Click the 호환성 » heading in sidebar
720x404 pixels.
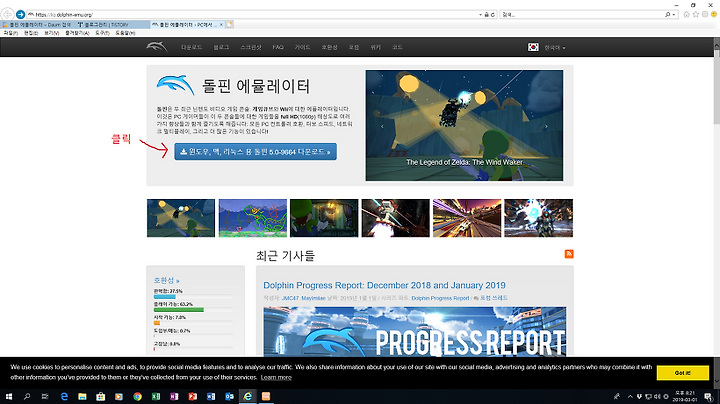pyautogui.click(x=166, y=280)
